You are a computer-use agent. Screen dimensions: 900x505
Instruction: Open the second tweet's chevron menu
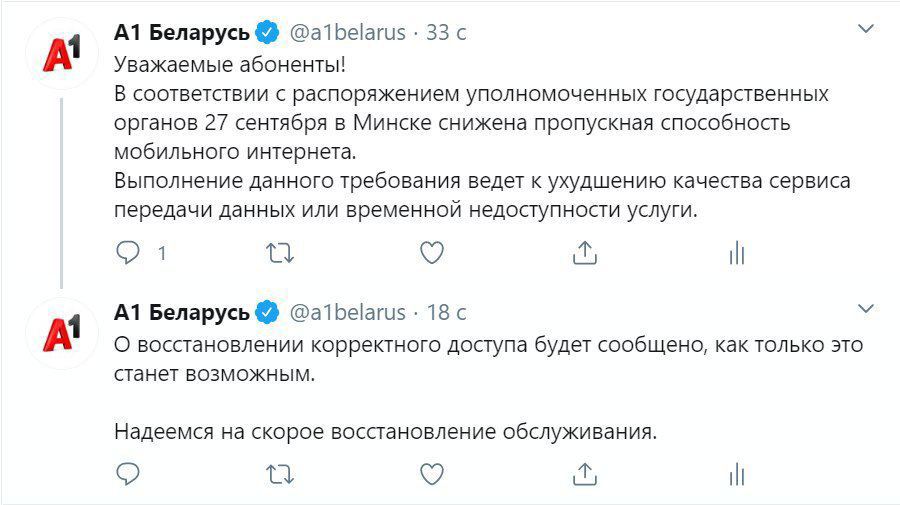tap(866, 309)
